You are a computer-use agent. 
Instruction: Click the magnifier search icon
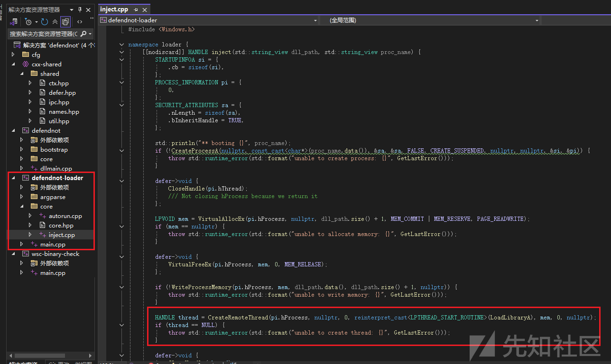(x=83, y=34)
